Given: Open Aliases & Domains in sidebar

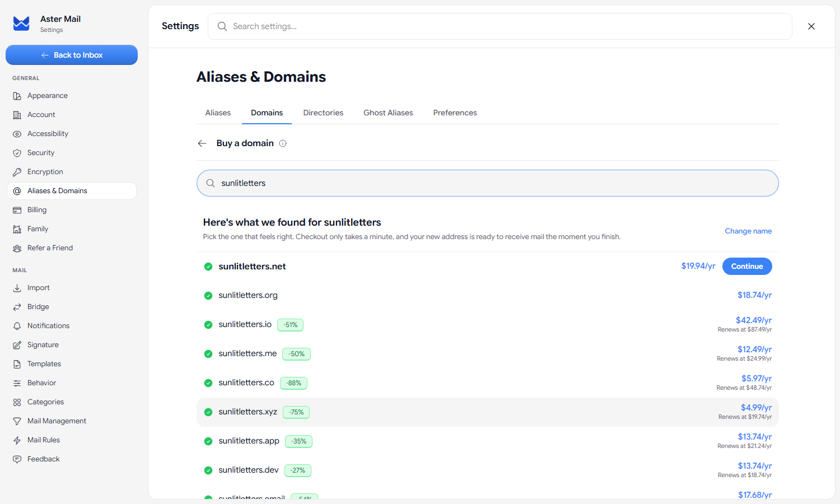Looking at the screenshot, I should (72, 191).
